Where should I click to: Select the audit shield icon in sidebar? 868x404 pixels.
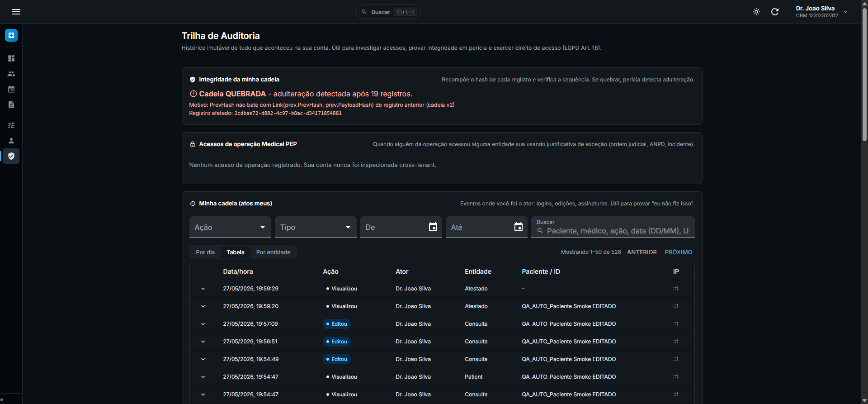click(11, 156)
